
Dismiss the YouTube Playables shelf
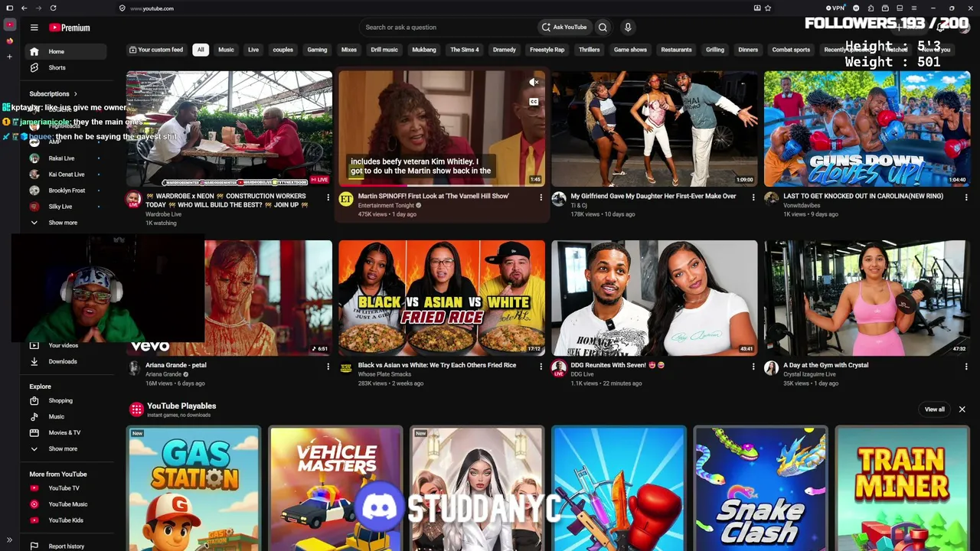[x=962, y=409]
